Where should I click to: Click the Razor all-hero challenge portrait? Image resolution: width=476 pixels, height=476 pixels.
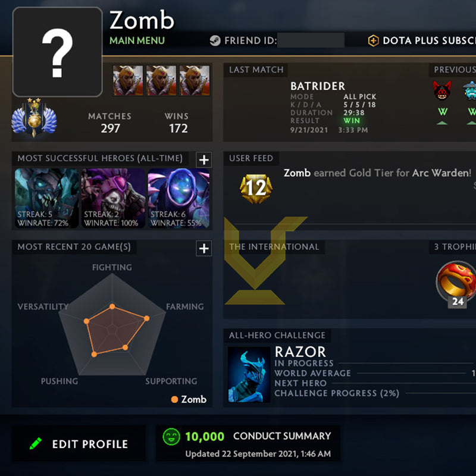[249, 375]
